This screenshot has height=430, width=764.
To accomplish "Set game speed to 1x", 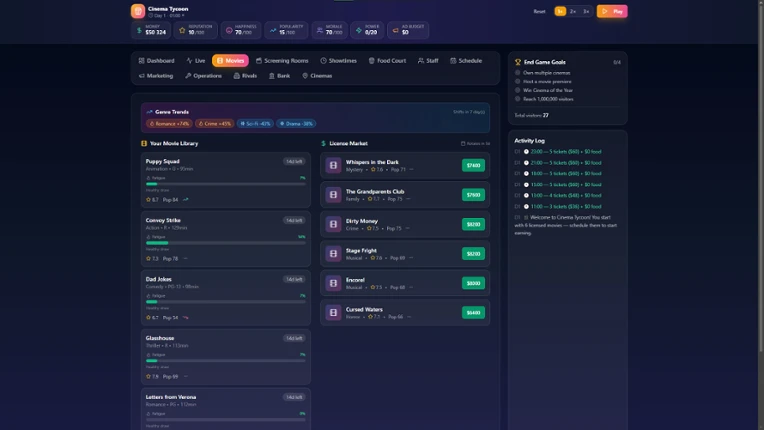I will (x=560, y=11).
